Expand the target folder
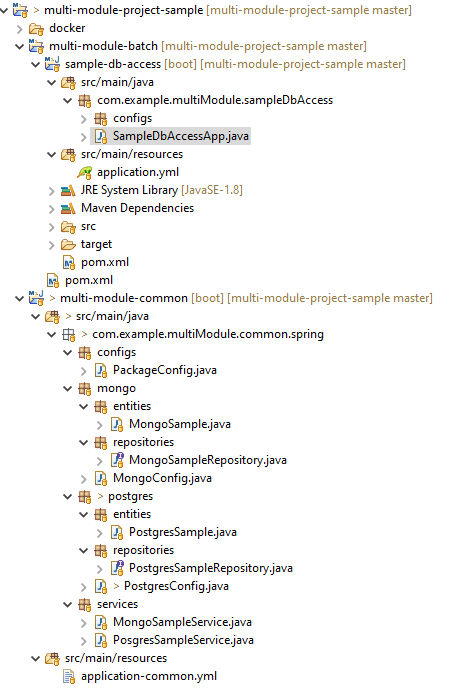Image resolution: width=460 pixels, height=688 pixels. [x=51, y=245]
